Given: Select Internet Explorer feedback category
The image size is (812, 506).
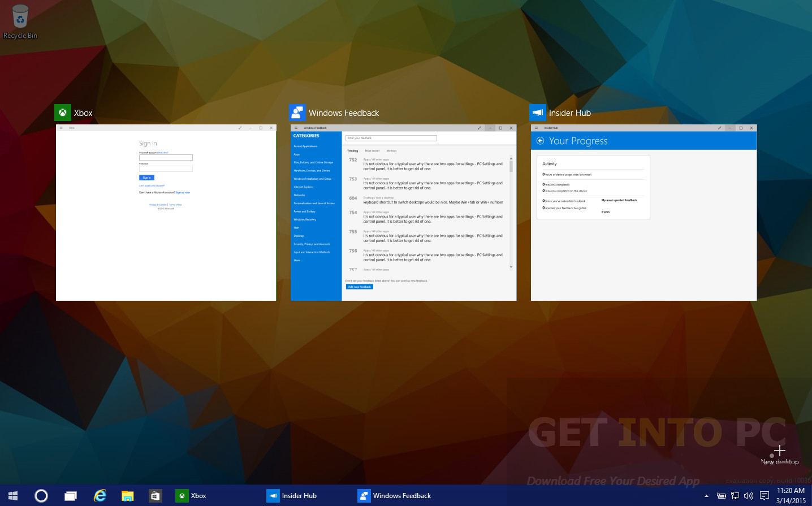Looking at the screenshot, I should tap(304, 187).
